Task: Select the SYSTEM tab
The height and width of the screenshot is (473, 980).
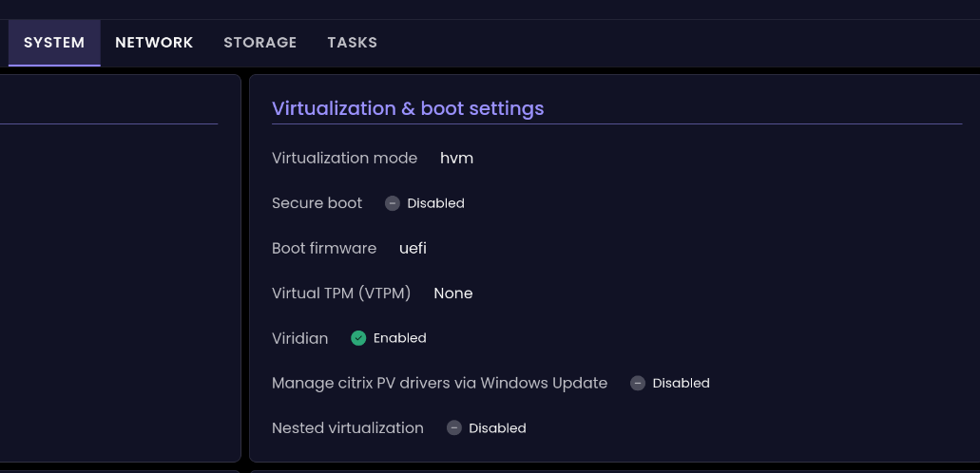Action: 54,43
